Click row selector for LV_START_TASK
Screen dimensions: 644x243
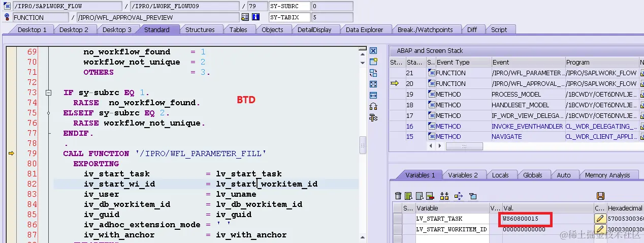[x=397, y=219]
